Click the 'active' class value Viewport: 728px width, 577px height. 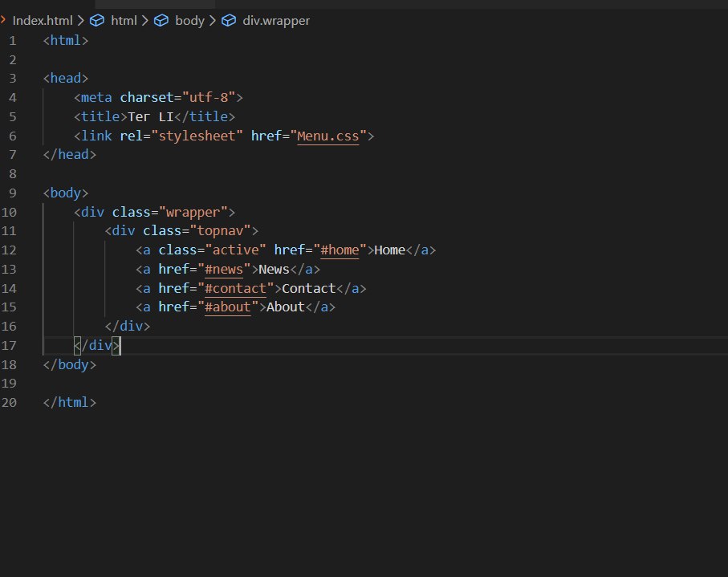point(235,250)
